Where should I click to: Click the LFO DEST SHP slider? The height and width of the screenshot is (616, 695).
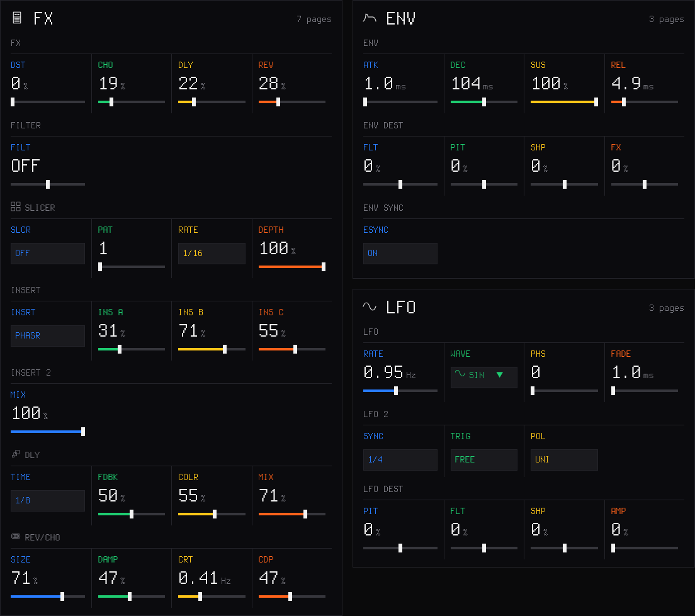564,548
